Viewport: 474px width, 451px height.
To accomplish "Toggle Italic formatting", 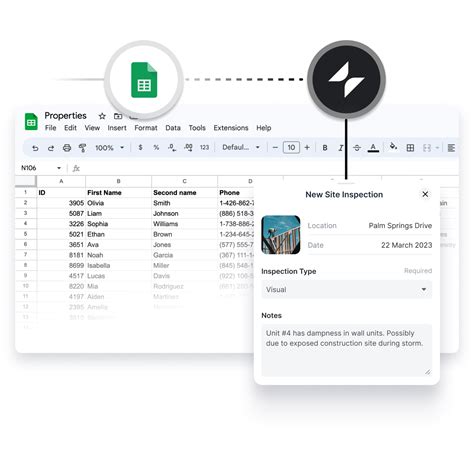I will (341, 148).
